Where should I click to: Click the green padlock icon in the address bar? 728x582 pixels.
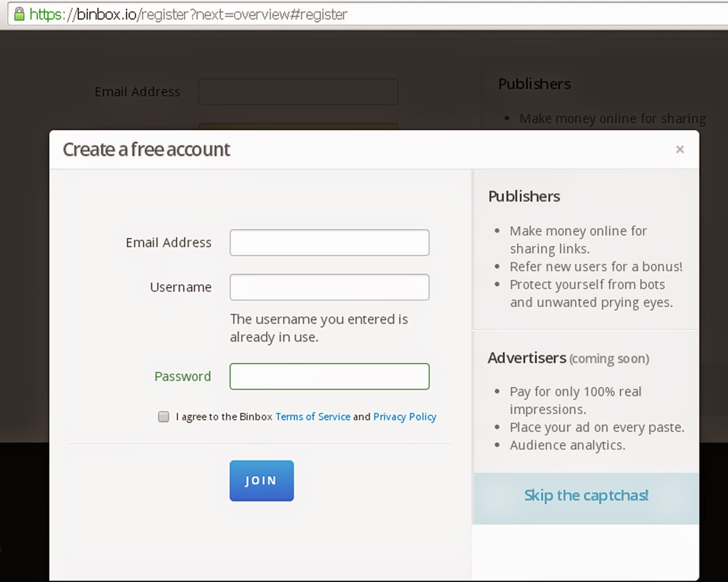click(19, 14)
